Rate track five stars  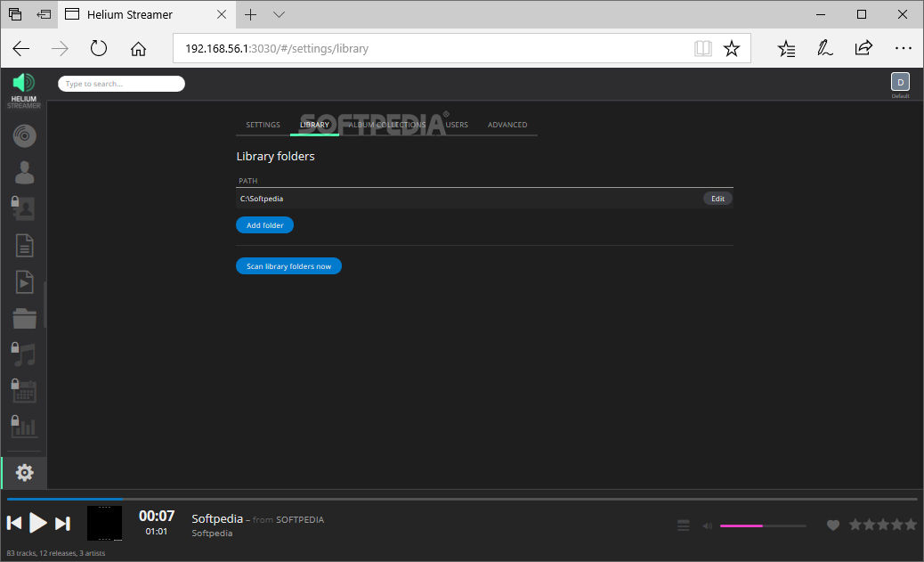[911, 525]
